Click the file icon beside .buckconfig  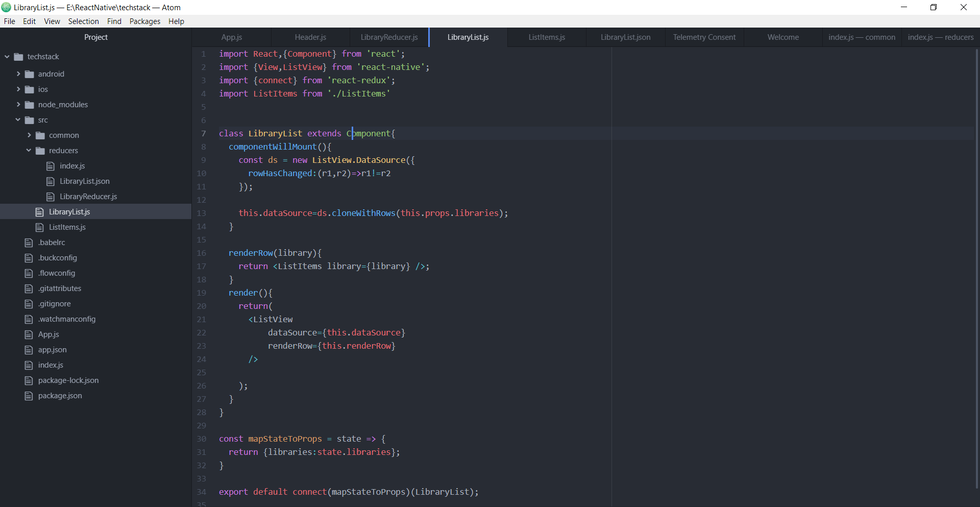click(29, 258)
